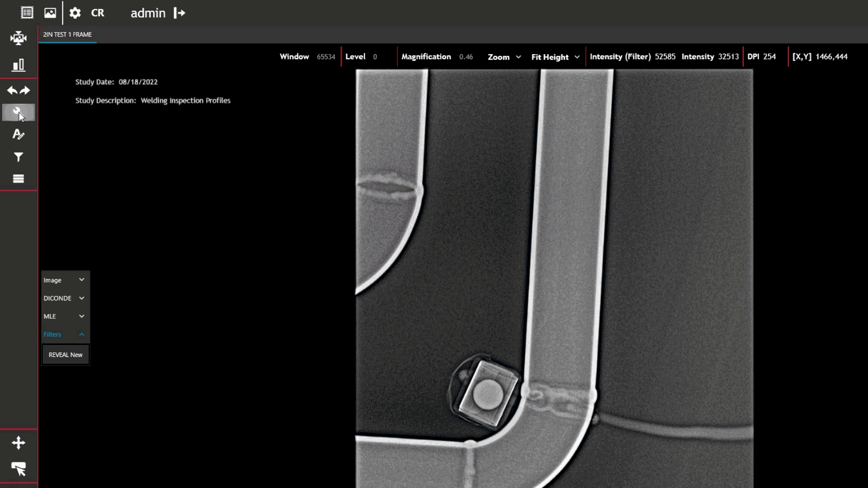Select the pan move tool
The image size is (868, 488).
tap(19, 443)
